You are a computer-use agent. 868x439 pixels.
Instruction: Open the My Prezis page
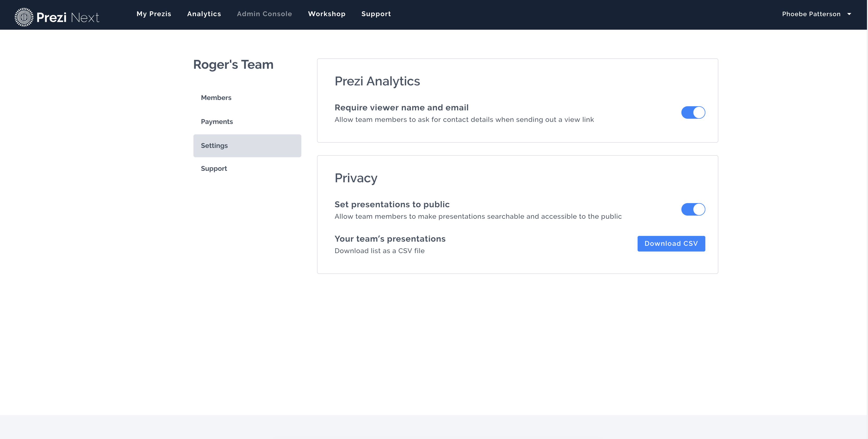tap(154, 14)
